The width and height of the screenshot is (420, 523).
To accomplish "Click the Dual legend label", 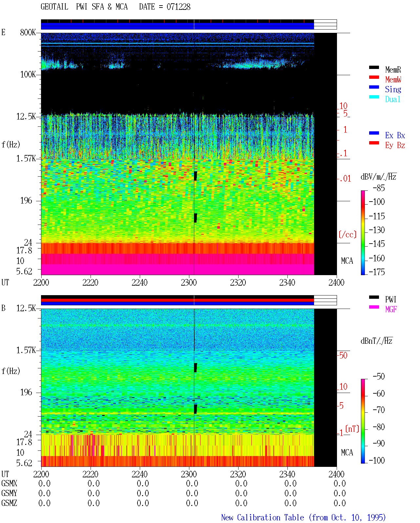I will click(393, 99).
